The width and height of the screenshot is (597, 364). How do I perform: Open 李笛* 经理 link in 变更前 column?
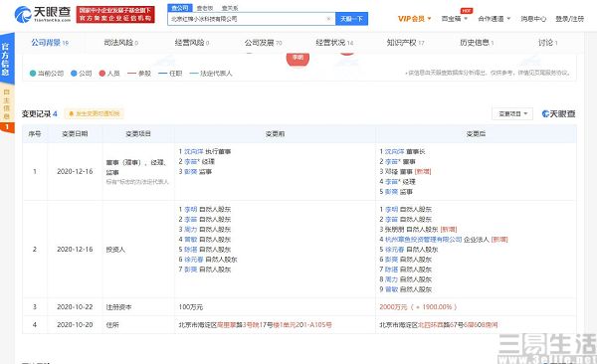point(192,161)
